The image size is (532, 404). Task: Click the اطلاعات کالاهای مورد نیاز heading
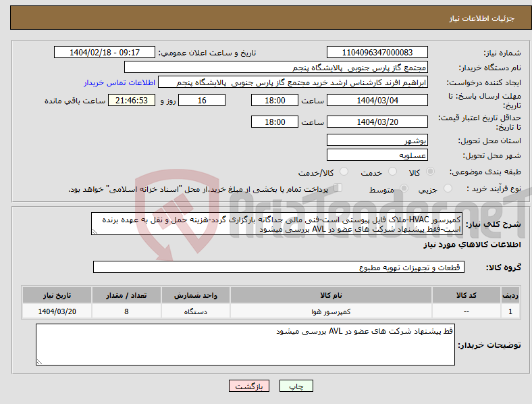pyautogui.click(x=472, y=245)
